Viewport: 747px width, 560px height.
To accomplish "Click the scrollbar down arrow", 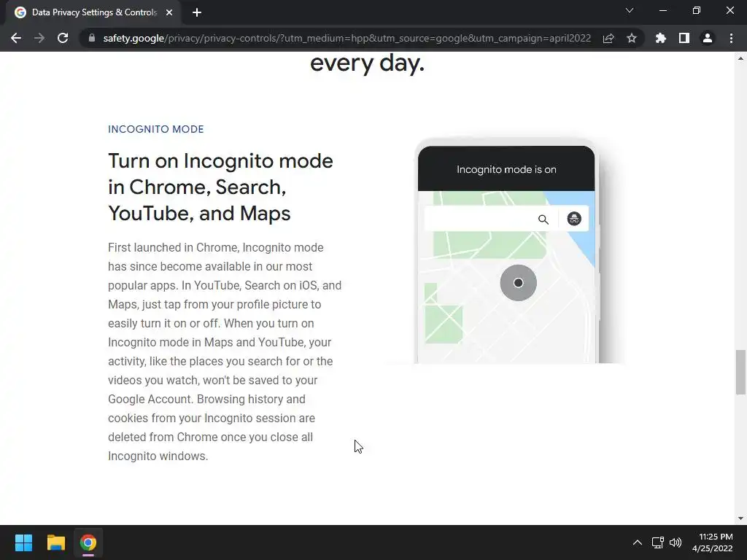I will point(740,518).
